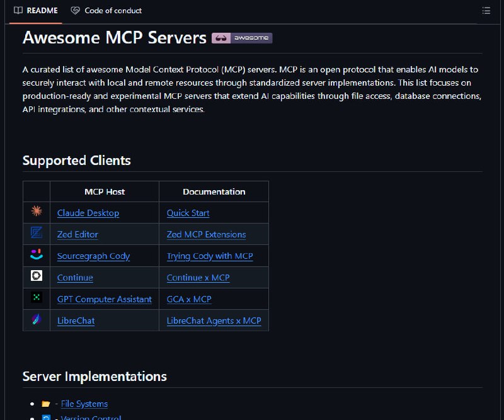Open the LibreChat host link

pos(76,321)
